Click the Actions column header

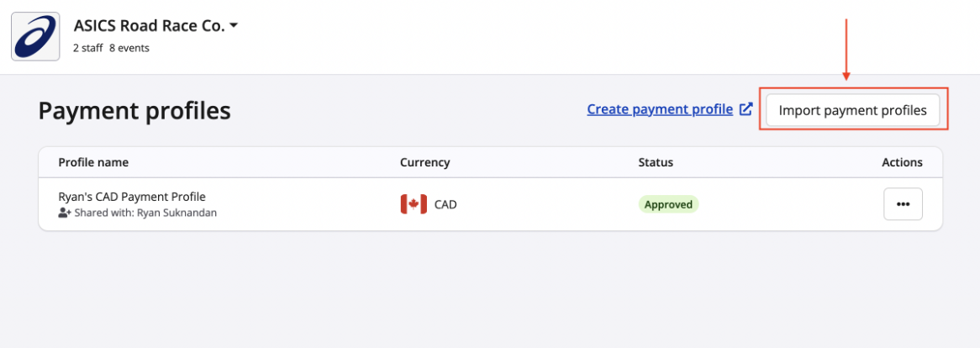(902, 162)
